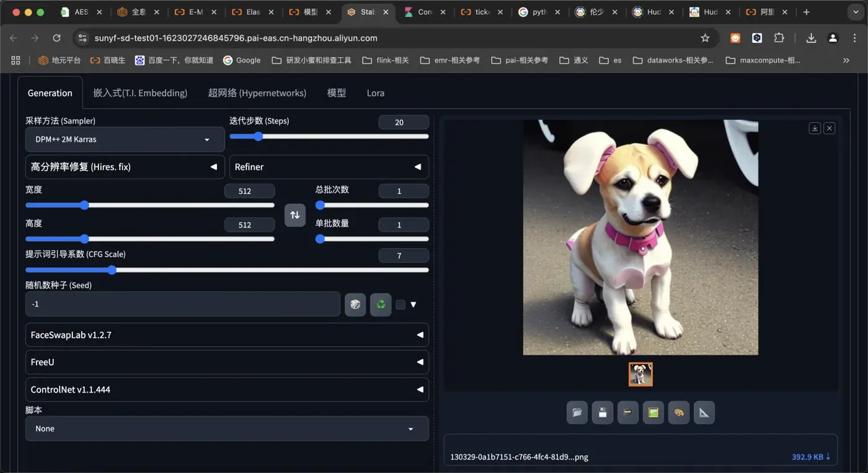Open the 百晓生 bookmark

pyautogui.click(x=108, y=60)
